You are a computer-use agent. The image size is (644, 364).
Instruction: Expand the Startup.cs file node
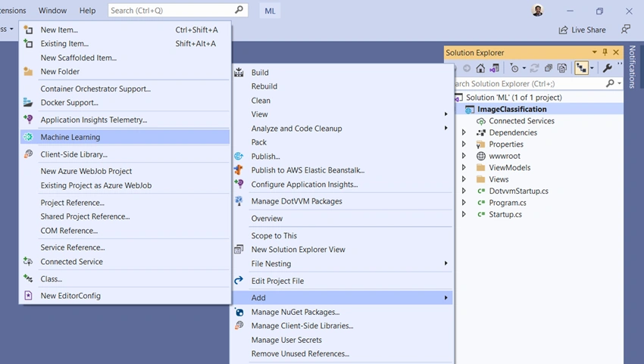point(464,214)
